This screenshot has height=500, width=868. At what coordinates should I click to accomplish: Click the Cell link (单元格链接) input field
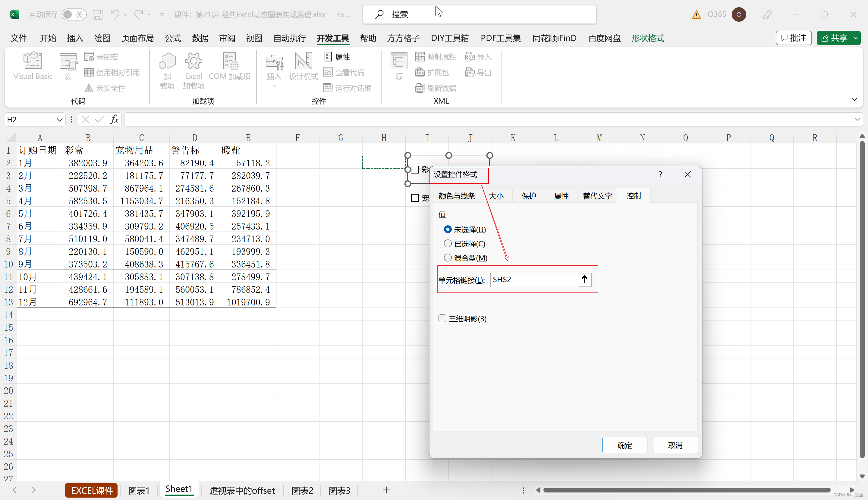pos(534,280)
